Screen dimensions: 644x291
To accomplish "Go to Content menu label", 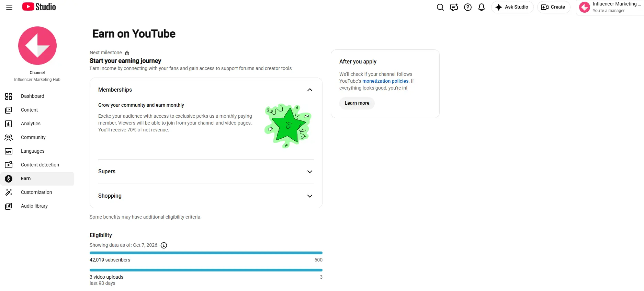I will (x=30, y=110).
